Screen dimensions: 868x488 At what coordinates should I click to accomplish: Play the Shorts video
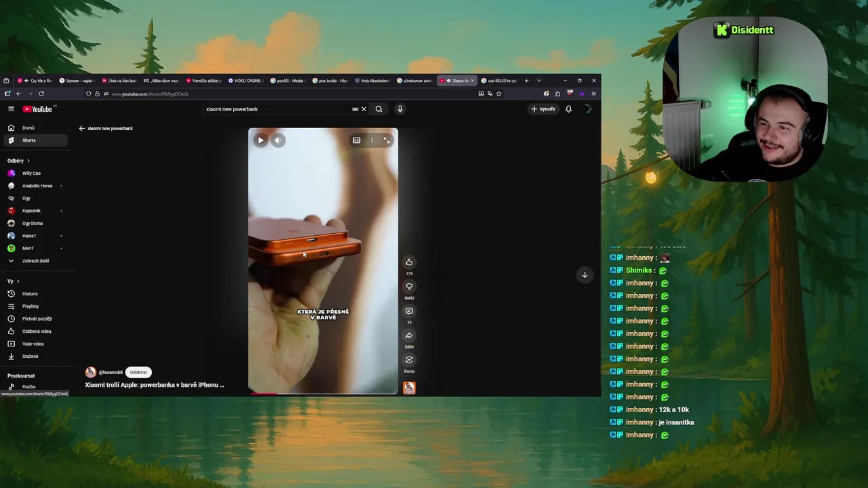coord(260,140)
